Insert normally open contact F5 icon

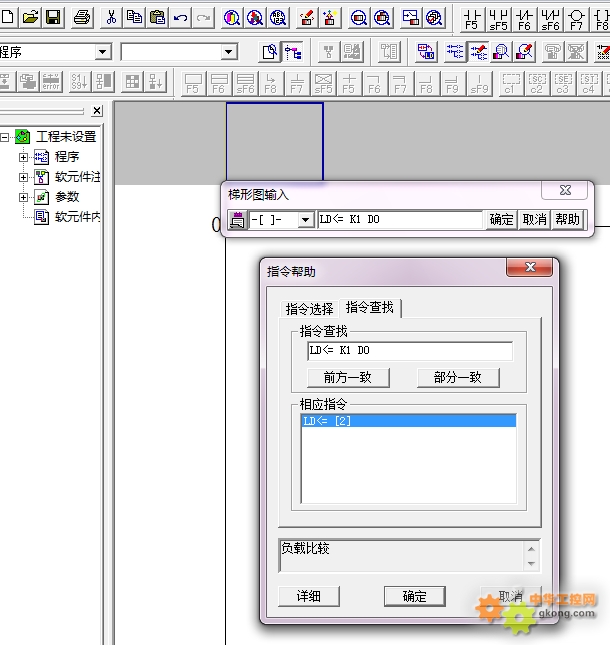(x=471, y=19)
